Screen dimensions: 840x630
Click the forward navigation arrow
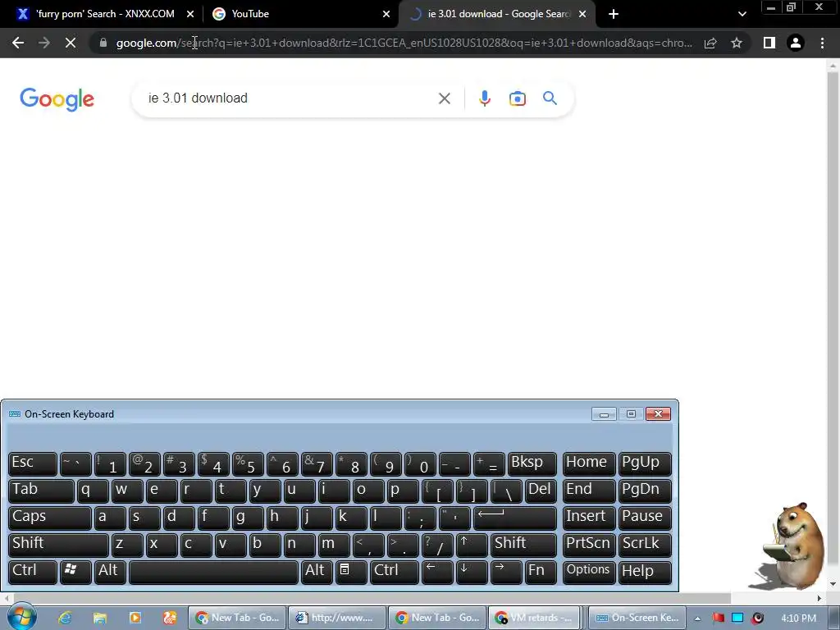[44, 43]
